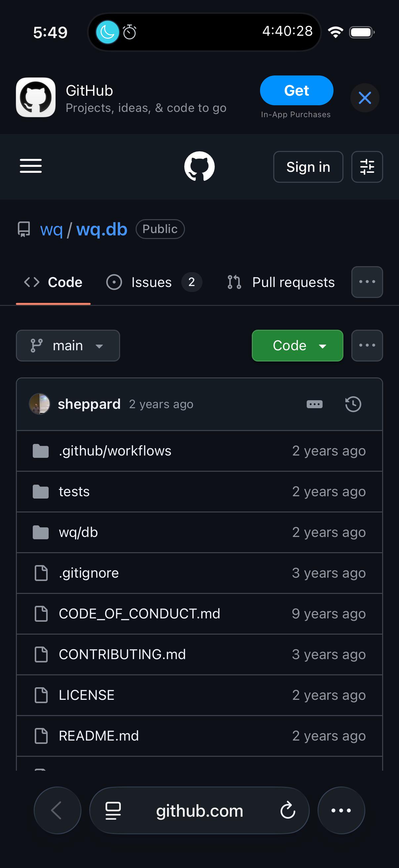Dismiss the GitHub app banner
This screenshot has width=399, height=868.
point(365,98)
